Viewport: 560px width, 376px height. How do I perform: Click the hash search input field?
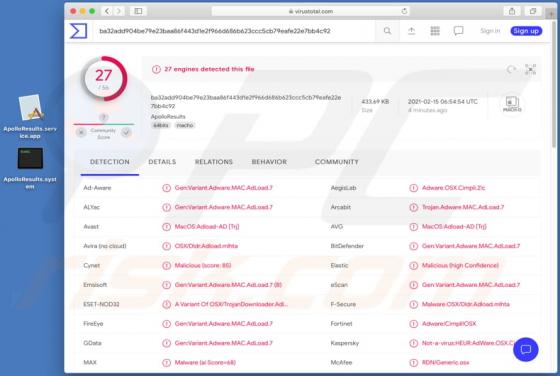click(x=234, y=31)
